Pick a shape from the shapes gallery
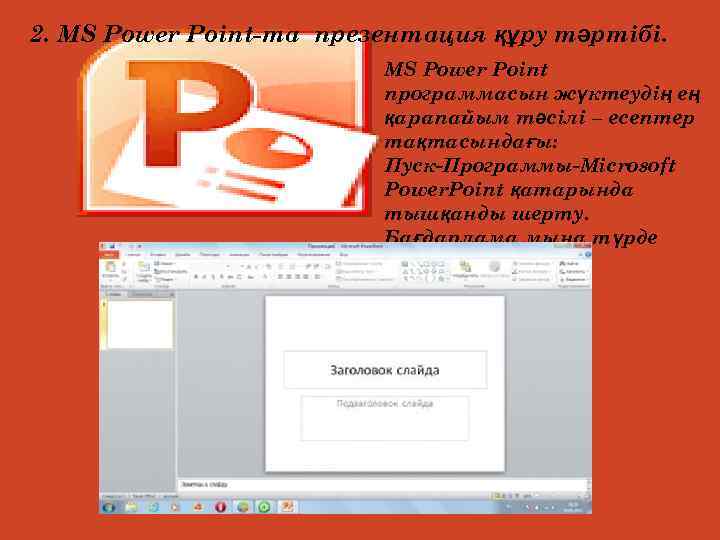The width and height of the screenshot is (720, 540). point(424,271)
